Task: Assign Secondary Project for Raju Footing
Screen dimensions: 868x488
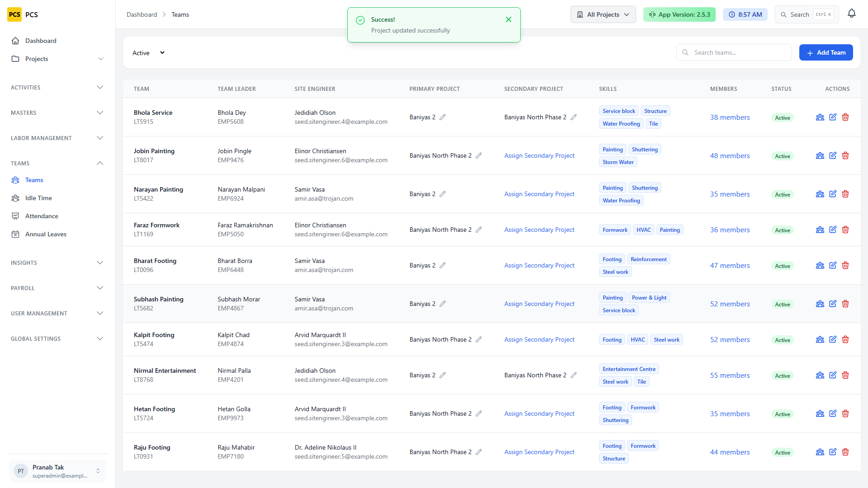Action: pos(539,452)
